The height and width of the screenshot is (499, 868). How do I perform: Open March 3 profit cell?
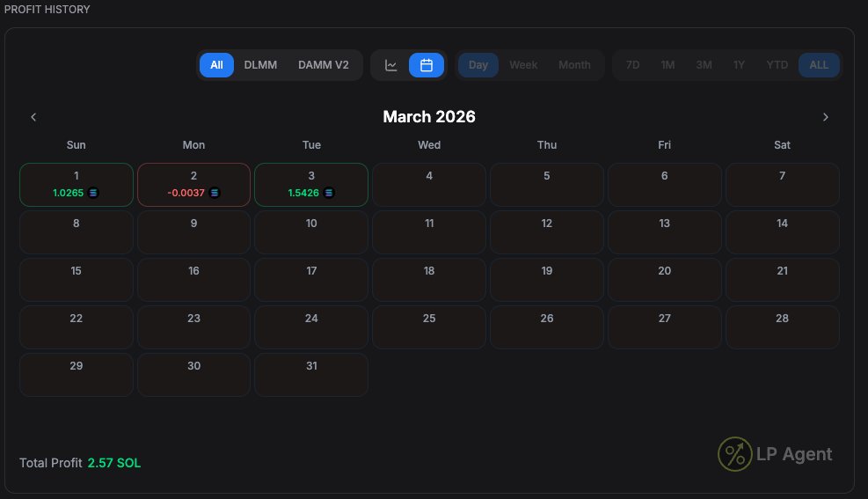(x=311, y=185)
